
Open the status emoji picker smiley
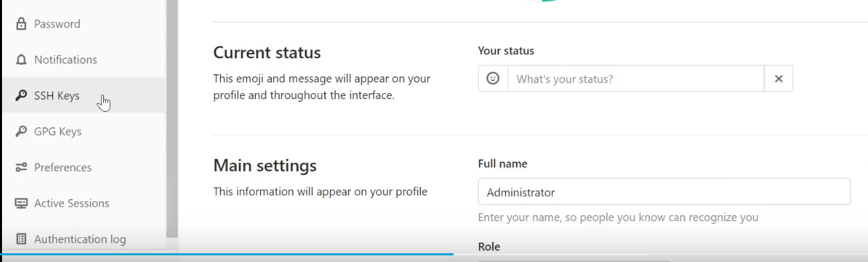tap(493, 78)
